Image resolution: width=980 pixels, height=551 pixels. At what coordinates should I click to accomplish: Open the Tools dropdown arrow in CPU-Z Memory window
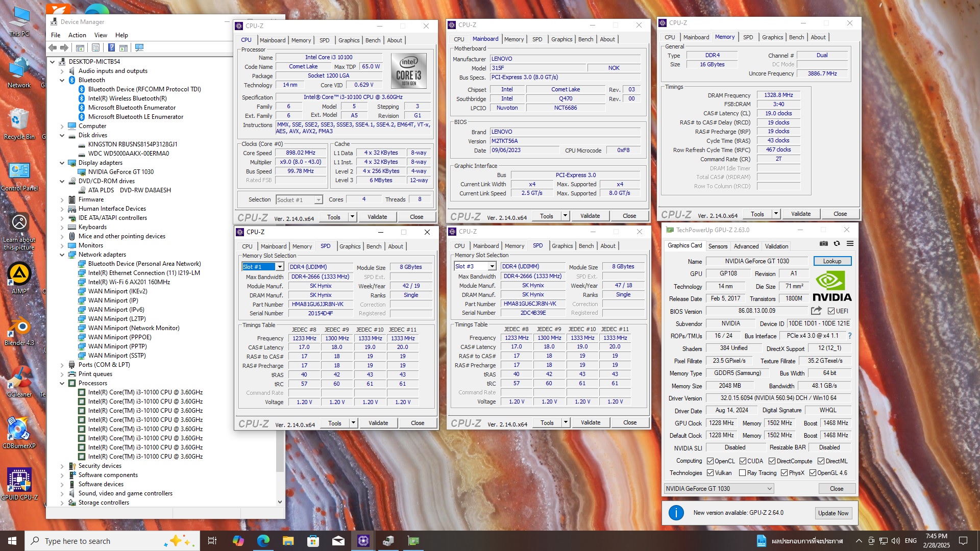click(x=776, y=214)
